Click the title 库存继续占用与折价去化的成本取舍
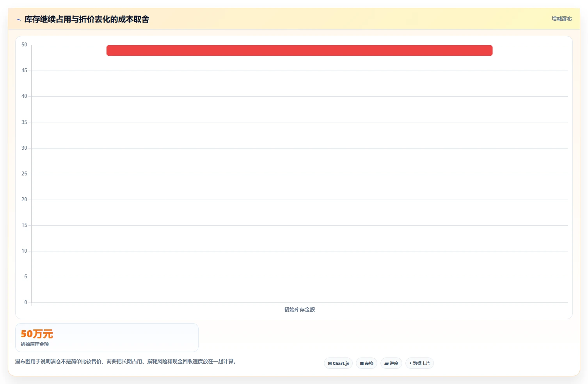Image resolution: width=588 pixels, height=384 pixels. click(x=87, y=19)
